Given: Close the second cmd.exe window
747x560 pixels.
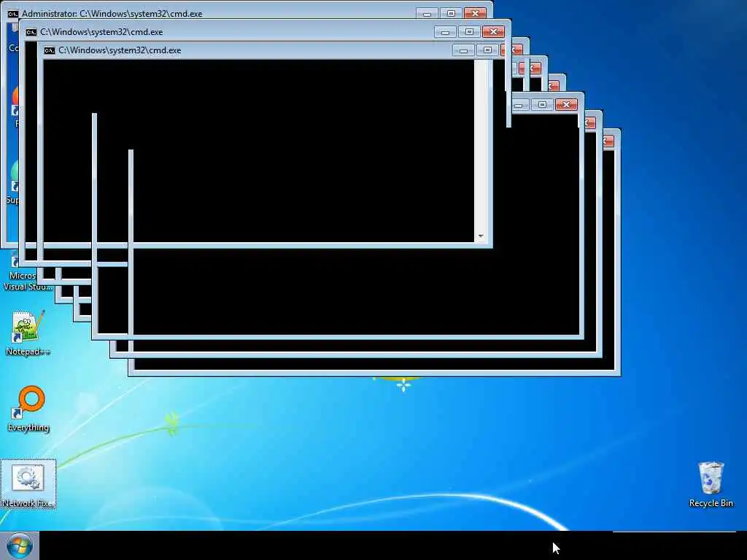Looking at the screenshot, I should (493, 32).
